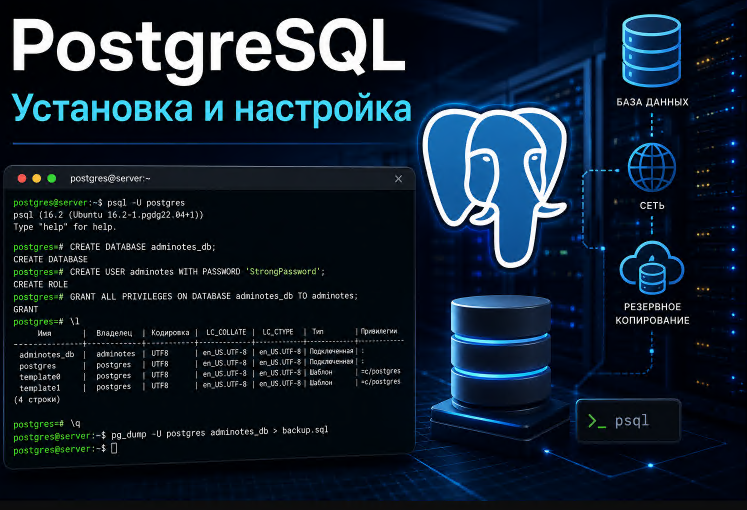The image size is (747, 510).
Task: Click the yellow terminal window dot
Action: click(x=37, y=179)
